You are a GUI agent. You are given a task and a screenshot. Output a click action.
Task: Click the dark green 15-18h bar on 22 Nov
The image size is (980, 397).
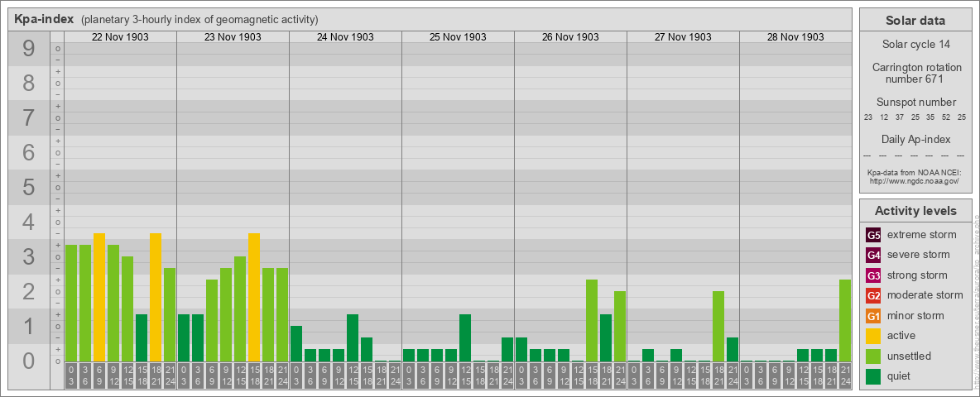click(142, 337)
